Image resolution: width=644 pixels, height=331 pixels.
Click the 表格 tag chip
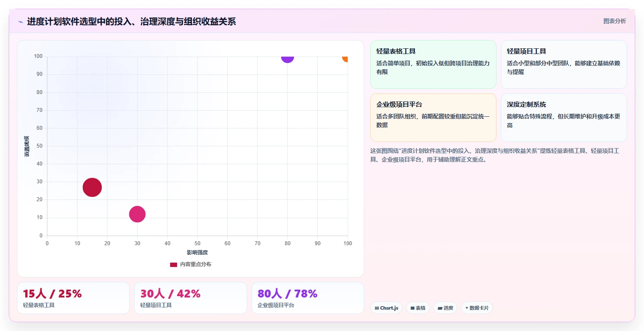pos(418,308)
